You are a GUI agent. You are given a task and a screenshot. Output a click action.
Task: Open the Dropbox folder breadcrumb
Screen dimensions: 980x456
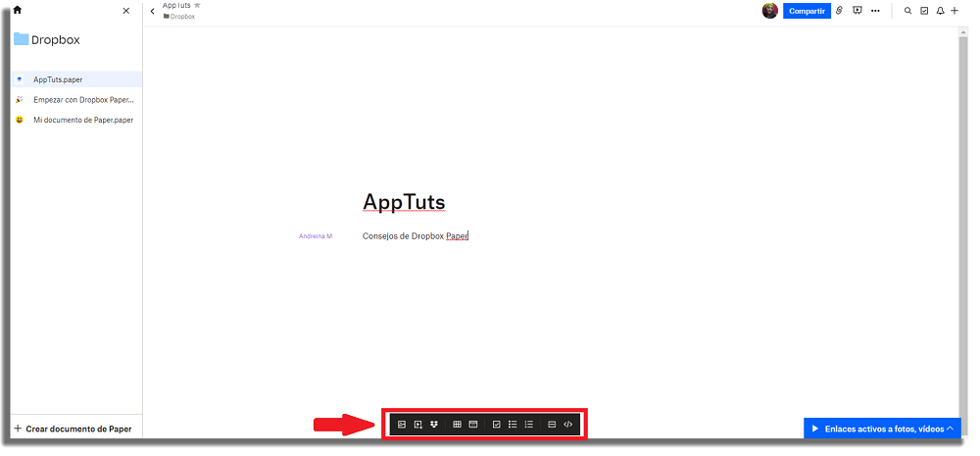[x=179, y=17]
